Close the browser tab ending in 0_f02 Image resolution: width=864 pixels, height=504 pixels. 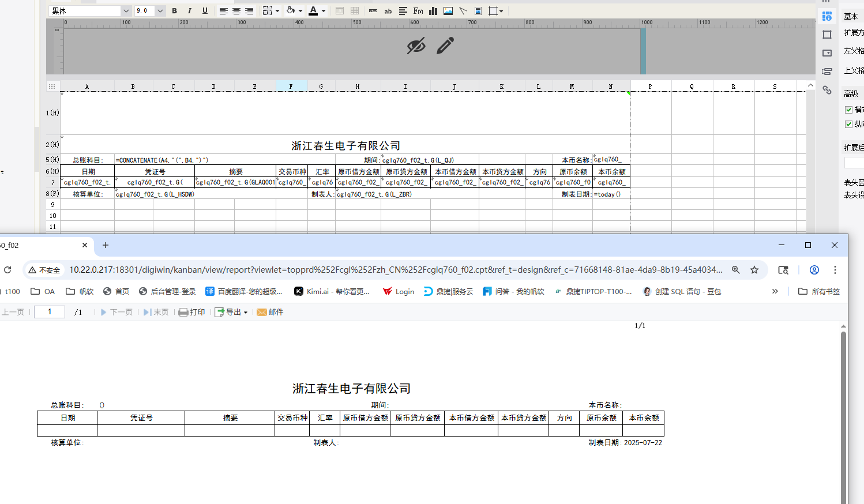click(x=85, y=245)
